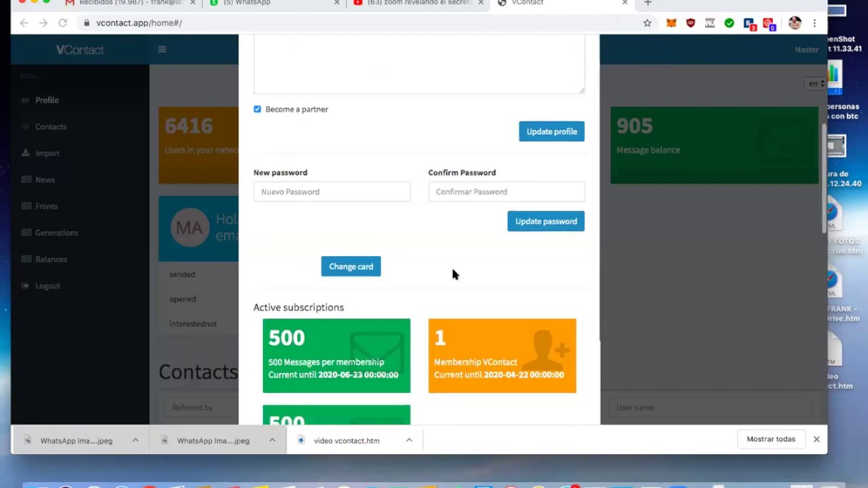Viewport: 868px width, 488px height.
Task: Click Mostrar todas in downloads bar
Action: coord(771,439)
